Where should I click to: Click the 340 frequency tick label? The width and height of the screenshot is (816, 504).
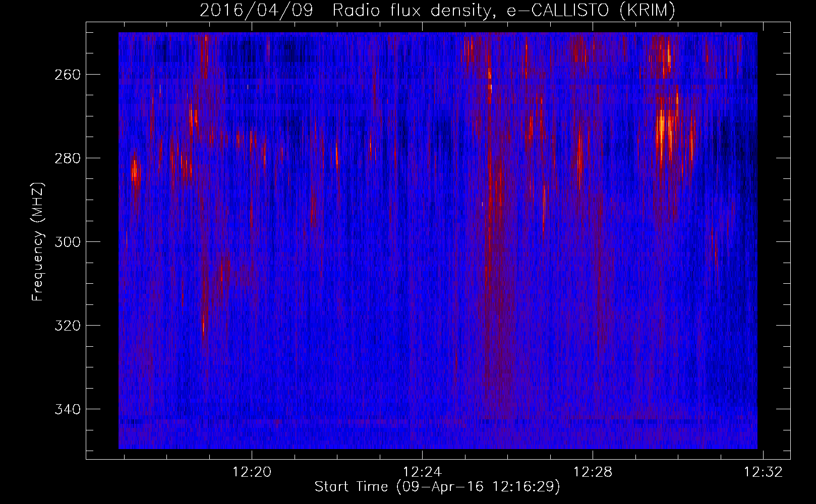coord(67,409)
